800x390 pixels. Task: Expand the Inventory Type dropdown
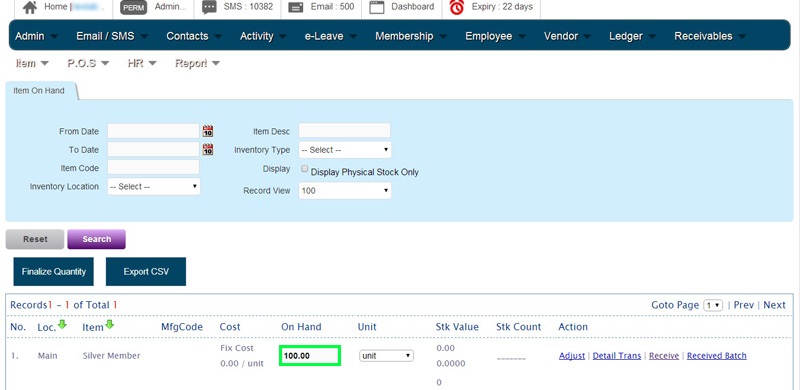pyautogui.click(x=345, y=150)
